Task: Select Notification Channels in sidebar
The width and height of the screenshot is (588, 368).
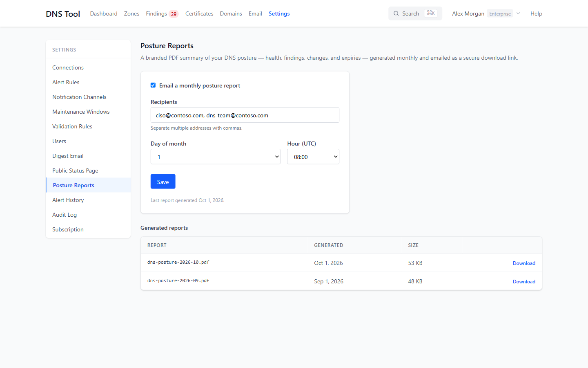Action: coord(88,97)
